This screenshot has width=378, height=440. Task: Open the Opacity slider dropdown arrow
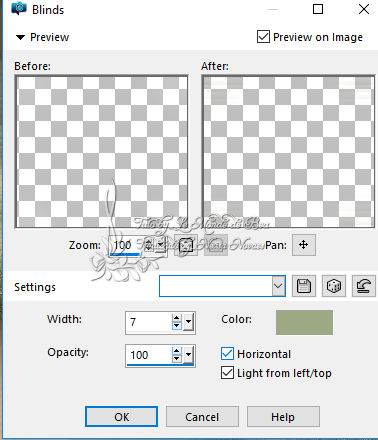coord(188,355)
